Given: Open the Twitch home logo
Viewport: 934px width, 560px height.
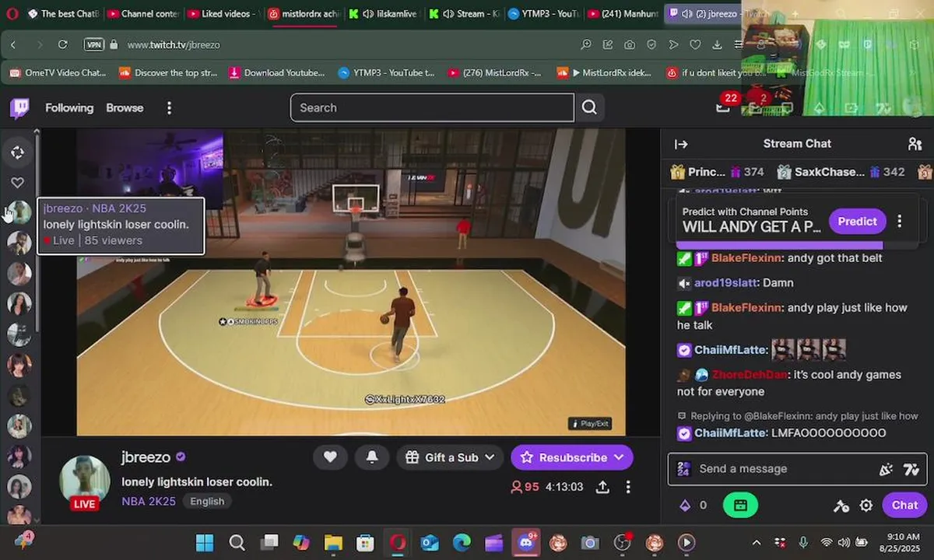Looking at the screenshot, I should tap(19, 108).
